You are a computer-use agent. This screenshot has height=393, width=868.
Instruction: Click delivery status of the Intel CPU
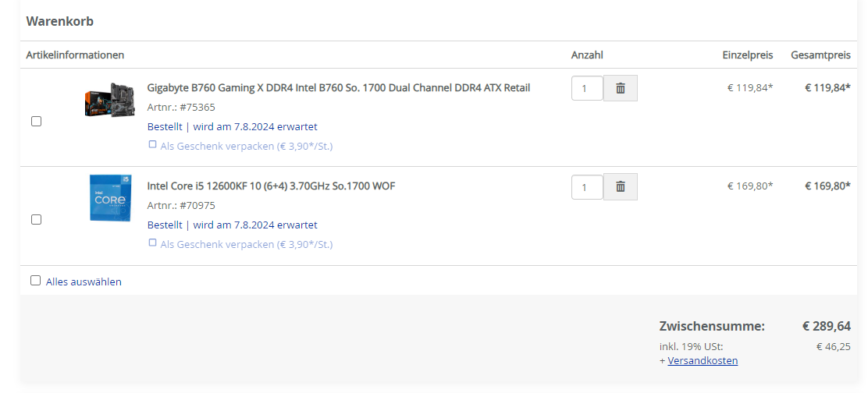(232, 225)
